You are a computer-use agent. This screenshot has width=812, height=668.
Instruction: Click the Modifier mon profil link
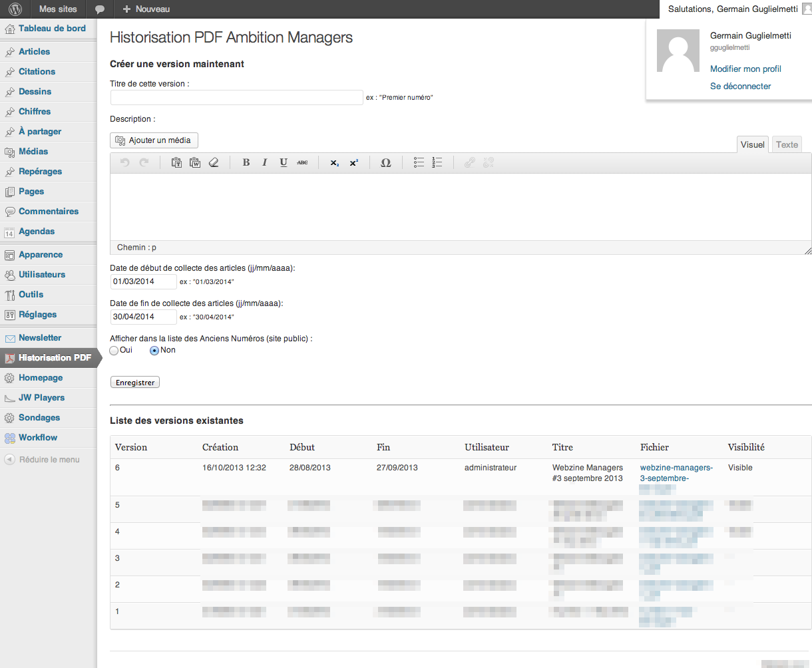click(745, 69)
